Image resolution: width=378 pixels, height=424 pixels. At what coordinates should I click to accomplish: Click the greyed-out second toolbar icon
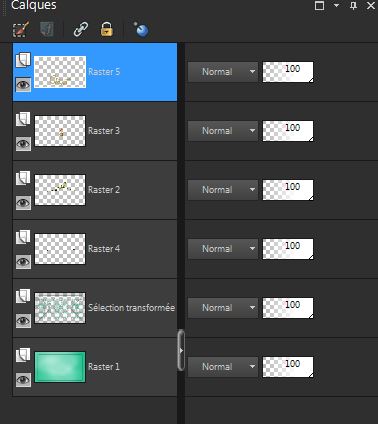pyautogui.click(x=47, y=29)
